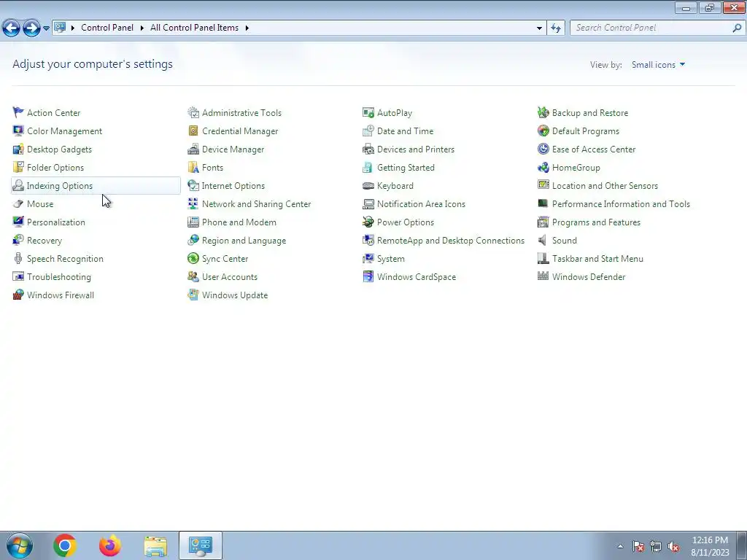
Task: Open Region and Language link
Action: pos(244,241)
